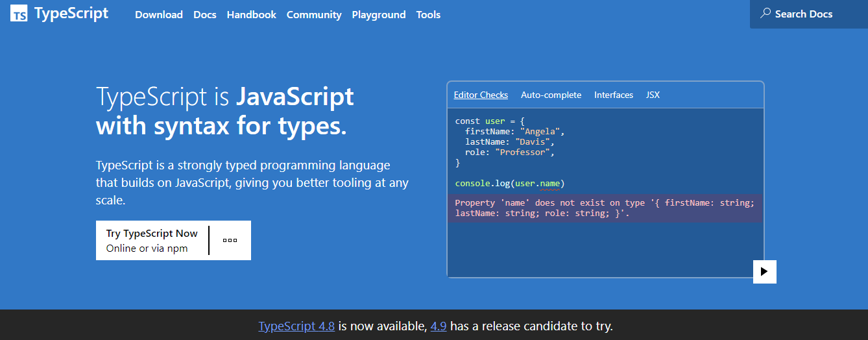Viewport: 868px width, 340px height.
Task: Click the three squares icon in Try TypeScript button
Action: [230, 240]
